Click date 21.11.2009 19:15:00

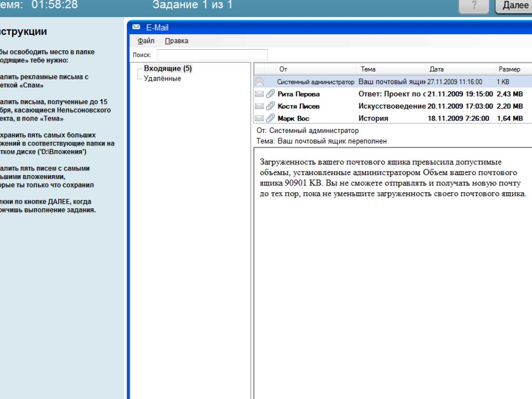click(460, 94)
